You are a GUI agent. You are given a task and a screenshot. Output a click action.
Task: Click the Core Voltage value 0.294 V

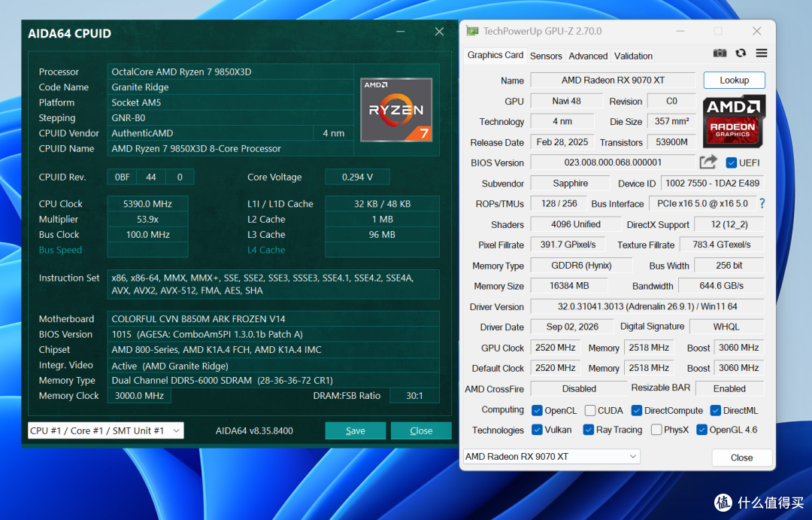coord(357,177)
